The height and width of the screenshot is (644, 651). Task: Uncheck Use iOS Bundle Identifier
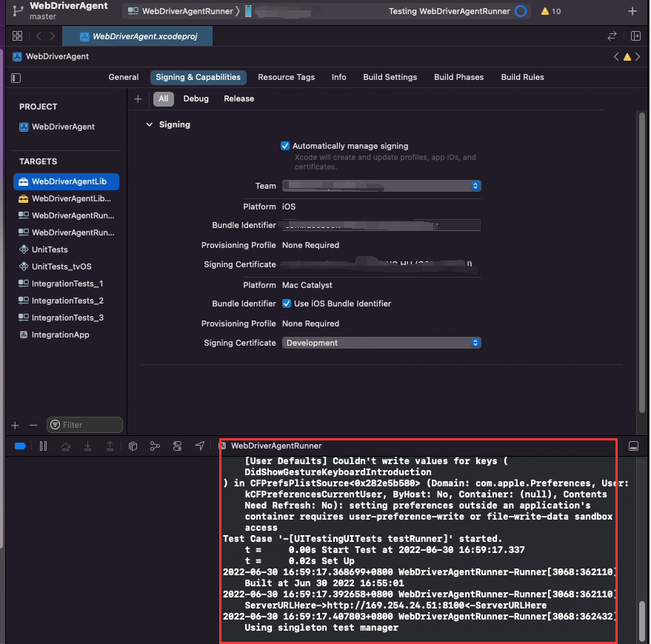[287, 303]
